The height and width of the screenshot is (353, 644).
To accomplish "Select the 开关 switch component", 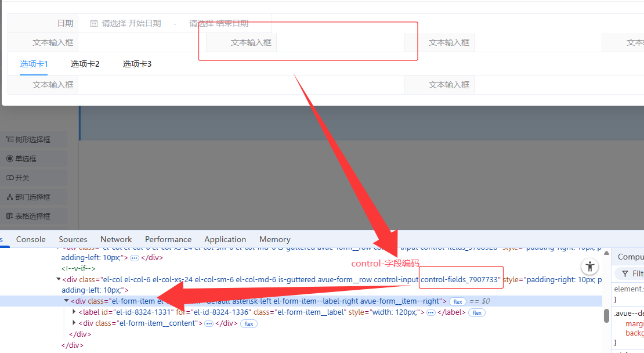I will click(x=22, y=178).
